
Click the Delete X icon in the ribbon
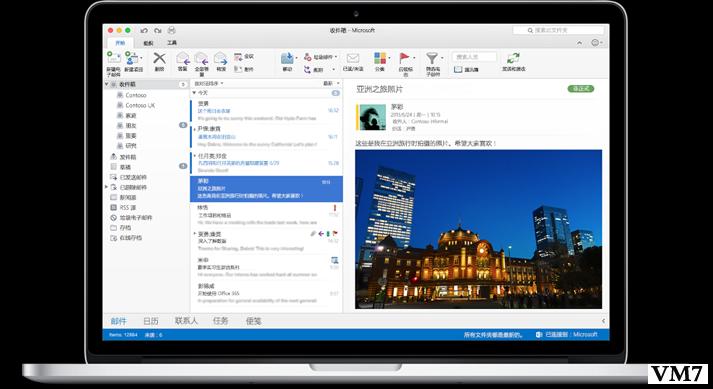click(x=159, y=58)
